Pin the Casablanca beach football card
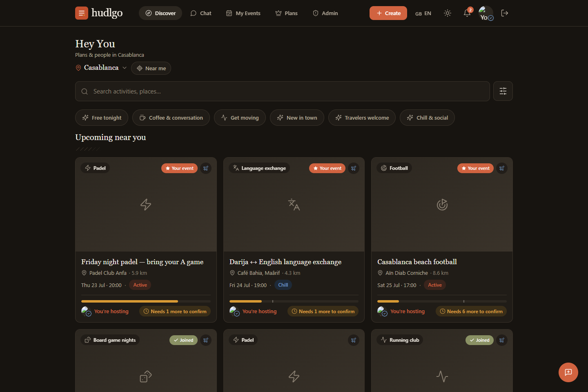 (502, 168)
